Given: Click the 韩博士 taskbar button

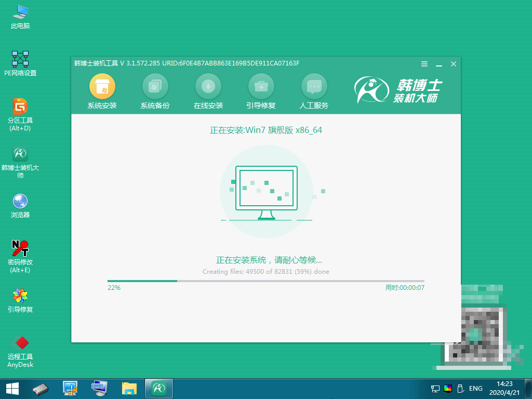Looking at the screenshot, I should tap(159, 389).
